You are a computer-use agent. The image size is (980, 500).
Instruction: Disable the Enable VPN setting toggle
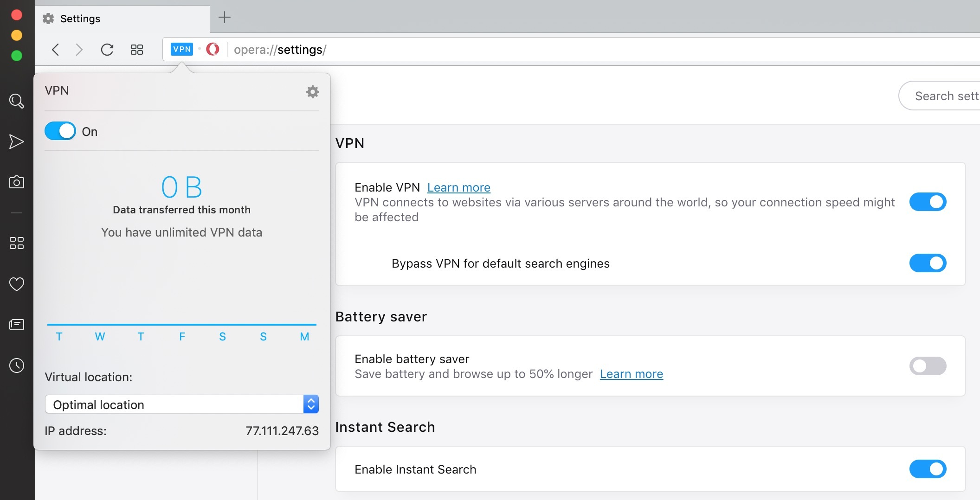(x=928, y=202)
